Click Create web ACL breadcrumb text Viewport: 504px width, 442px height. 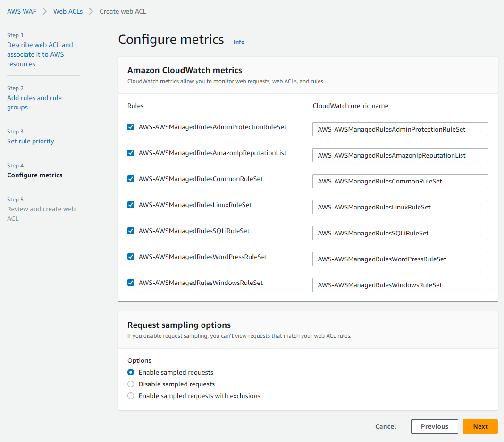point(123,12)
